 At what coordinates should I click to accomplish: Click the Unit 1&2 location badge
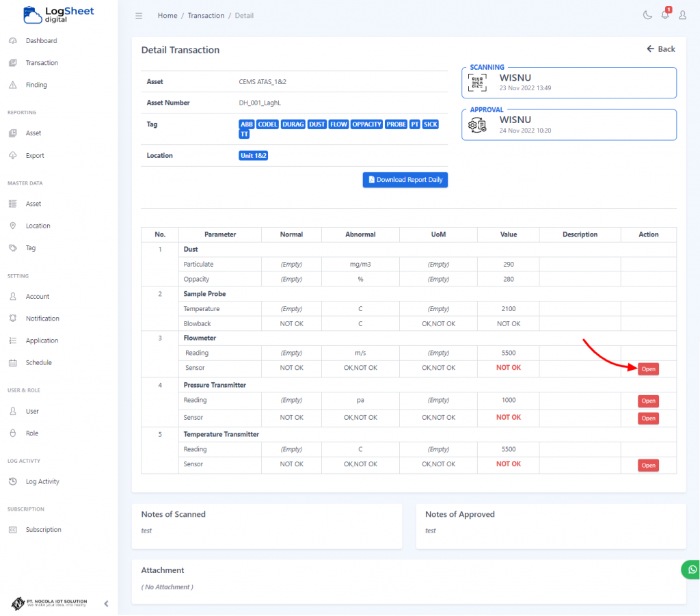(x=253, y=156)
